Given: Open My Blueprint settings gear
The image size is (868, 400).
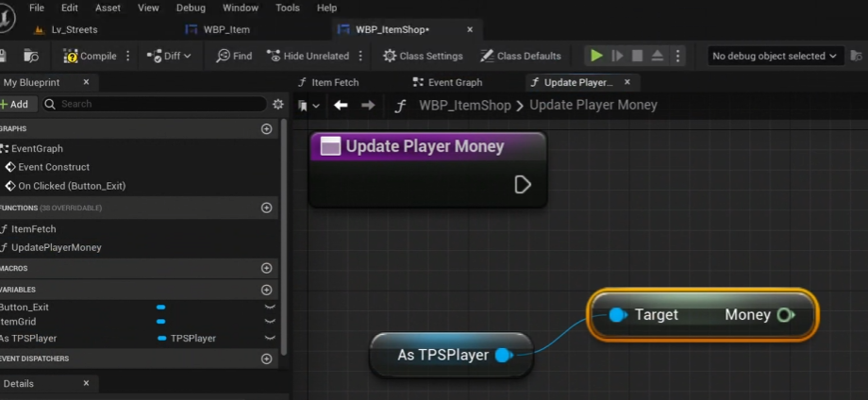Looking at the screenshot, I should (278, 104).
